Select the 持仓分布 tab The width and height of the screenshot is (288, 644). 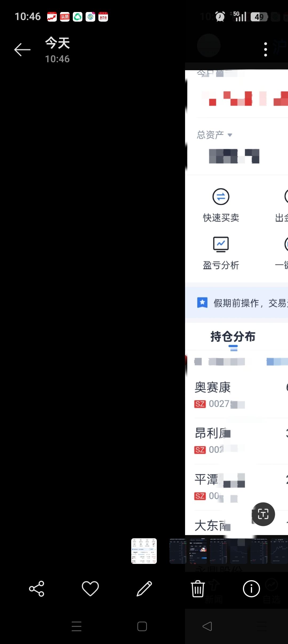pyautogui.click(x=233, y=336)
